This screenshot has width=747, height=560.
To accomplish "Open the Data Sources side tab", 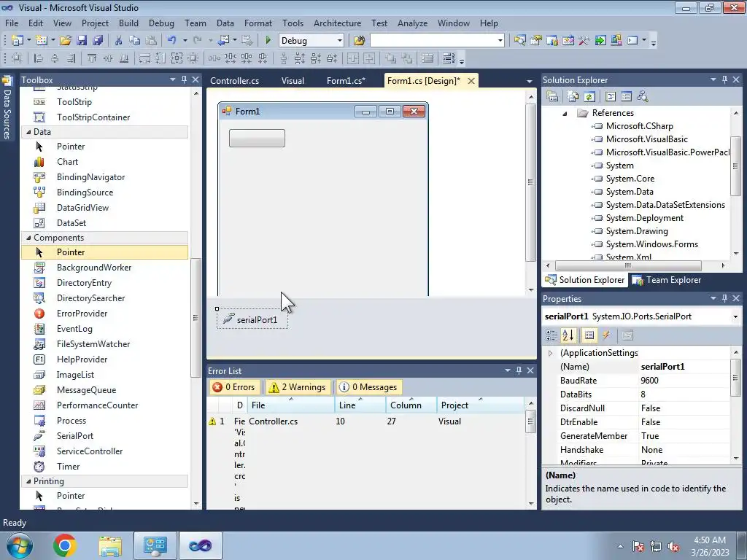I will coord(7,109).
